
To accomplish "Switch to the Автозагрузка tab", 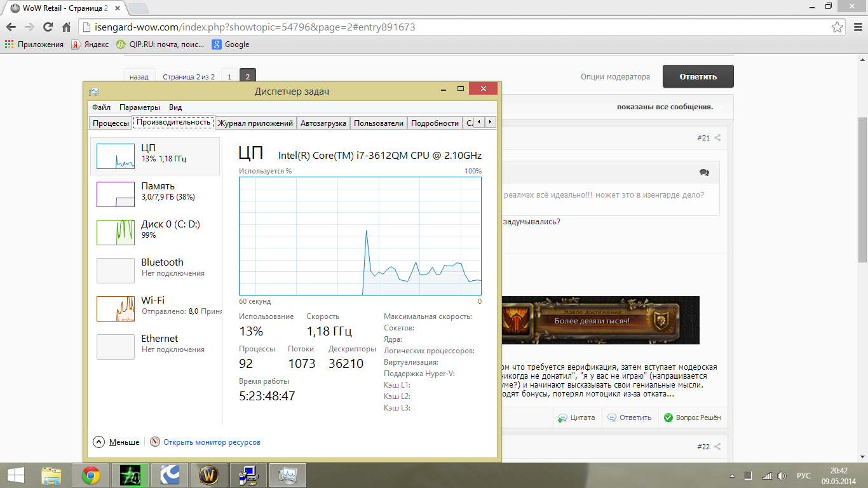I will [323, 123].
